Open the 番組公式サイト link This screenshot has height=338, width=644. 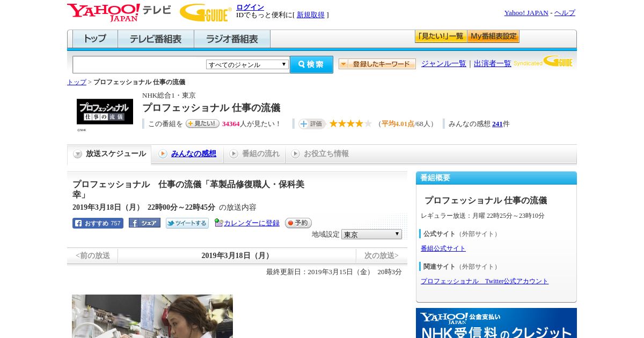point(443,248)
